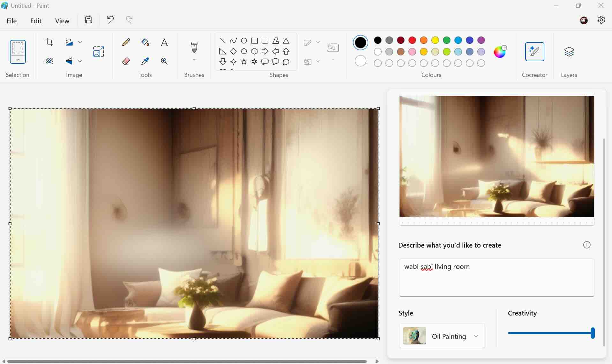This screenshot has height=364, width=612.
Task: Select the Rectangle shape
Action: click(x=254, y=41)
